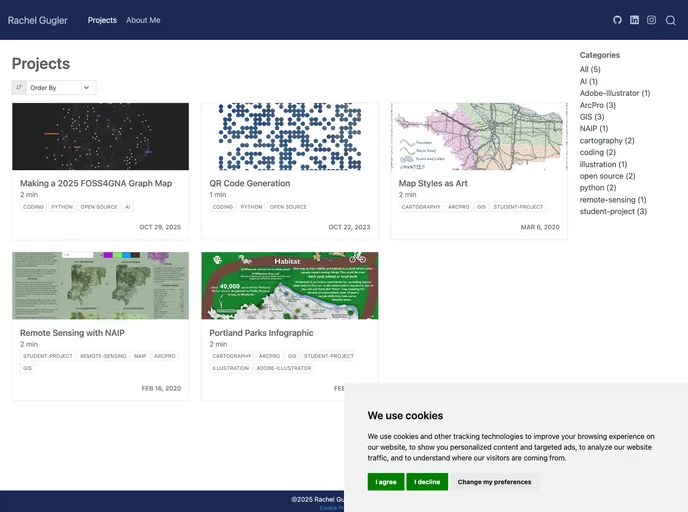Click the AI tag on FOSS4GNA card
Screen dimensions: 688x512
coord(127,207)
